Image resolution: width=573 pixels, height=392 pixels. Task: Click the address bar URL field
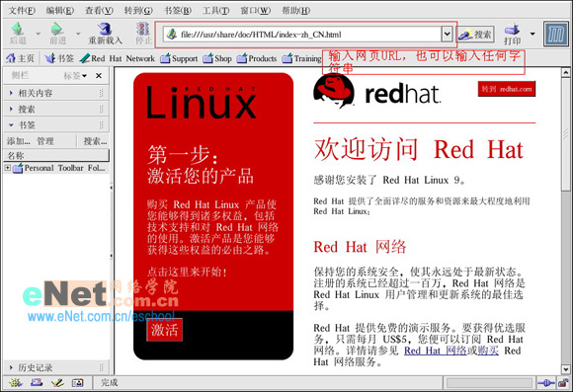click(x=302, y=35)
